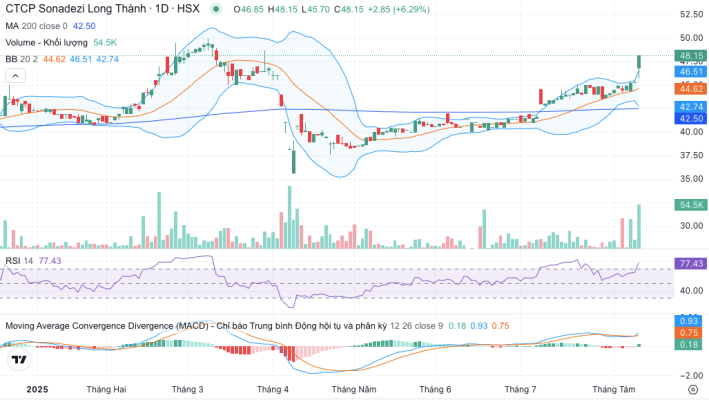The height and width of the screenshot is (400, 709).
Task: Select the BB 20 2 indicator label
Action: (x=21, y=59)
